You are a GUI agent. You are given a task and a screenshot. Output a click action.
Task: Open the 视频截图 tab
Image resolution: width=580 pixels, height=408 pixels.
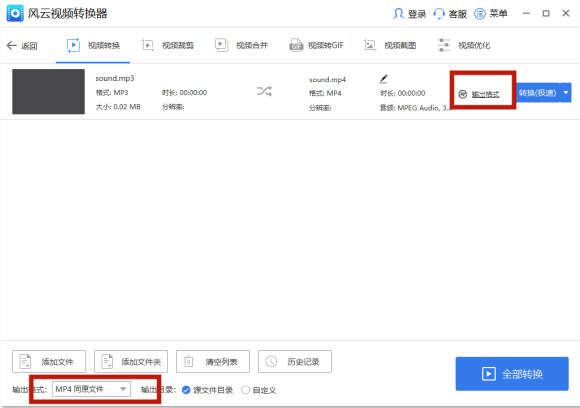[x=390, y=45]
